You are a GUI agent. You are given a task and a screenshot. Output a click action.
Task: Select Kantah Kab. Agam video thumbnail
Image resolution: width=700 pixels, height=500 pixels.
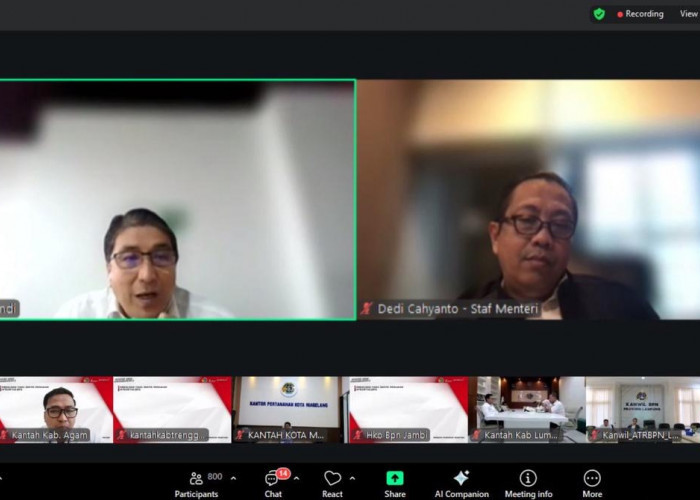tap(55, 409)
